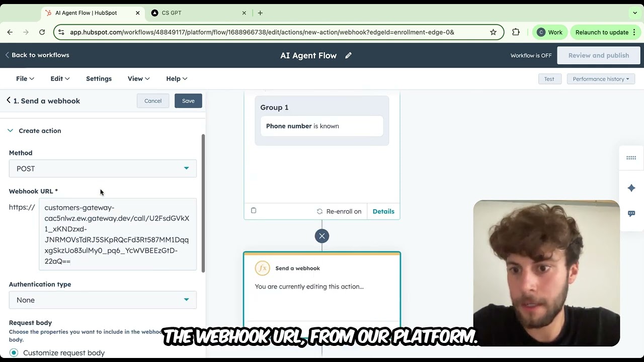Open the View menu

click(x=138, y=78)
